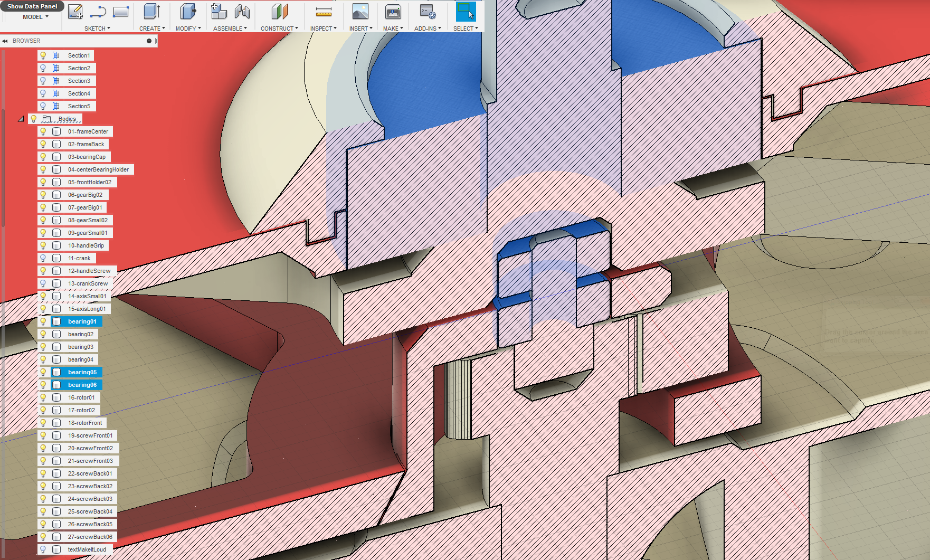This screenshot has height=560, width=930.
Task: Select 21-screwFront03 body in browser
Action: tap(90, 461)
